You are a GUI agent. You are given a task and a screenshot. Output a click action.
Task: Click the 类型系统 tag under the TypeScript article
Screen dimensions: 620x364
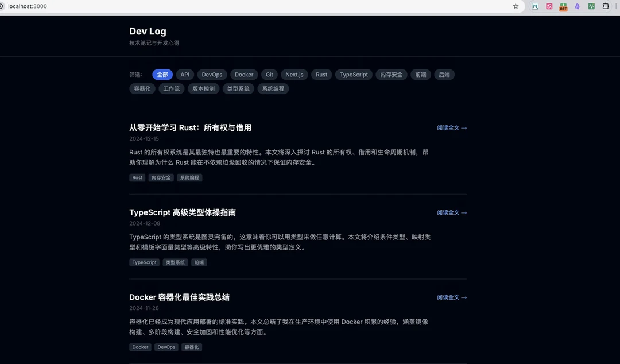(x=176, y=262)
